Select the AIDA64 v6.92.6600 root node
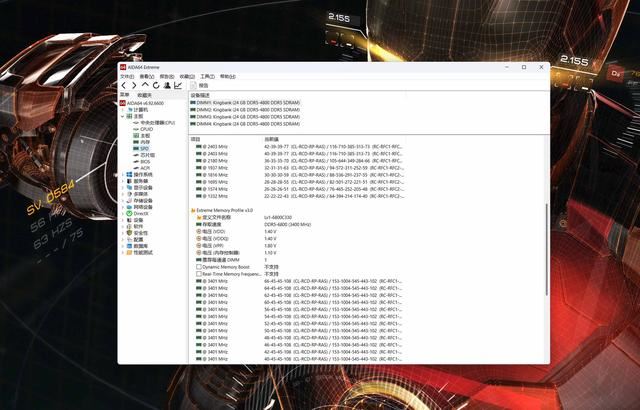Screen dimensions: 640x410 click(142, 103)
